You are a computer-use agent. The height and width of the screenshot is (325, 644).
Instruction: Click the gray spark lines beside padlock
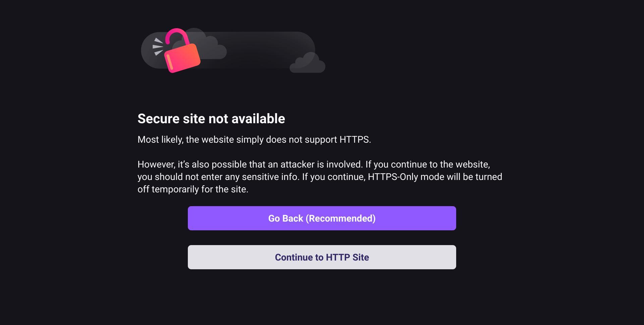[x=158, y=47]
